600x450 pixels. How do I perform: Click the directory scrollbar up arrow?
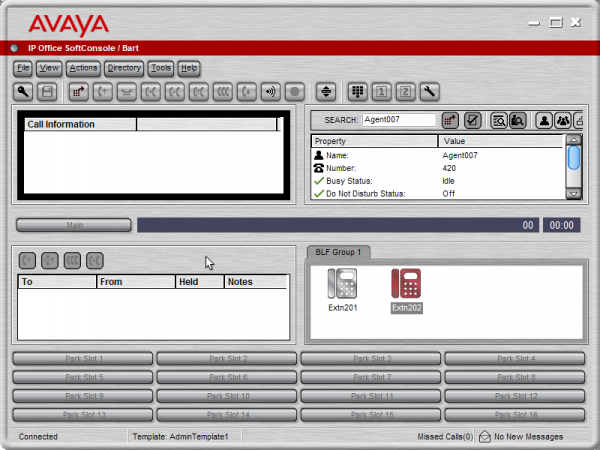(574, 140)
